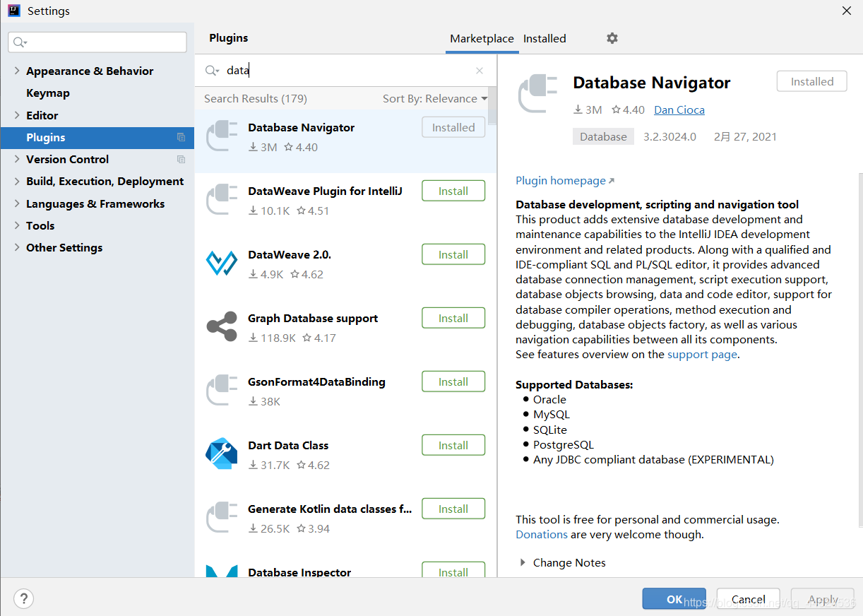Open the Plugin homepage link
863x616 pixels.
[565, 181]
